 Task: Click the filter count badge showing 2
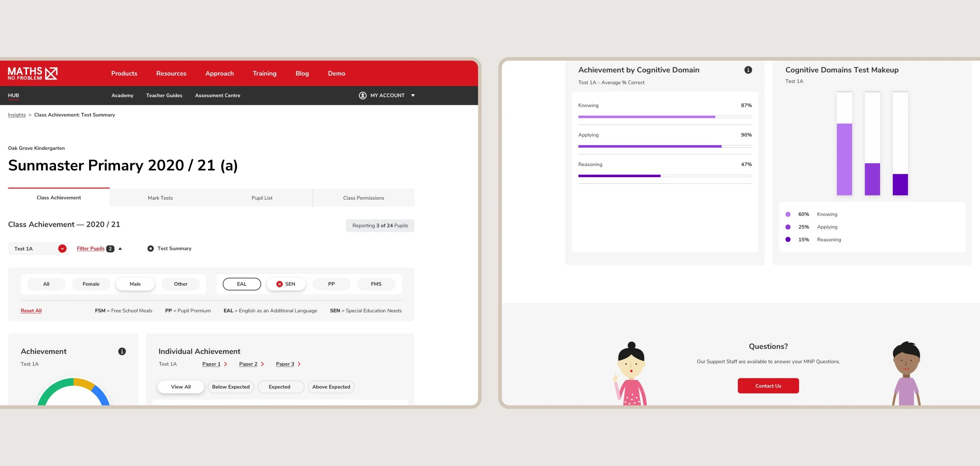[110, 249]
